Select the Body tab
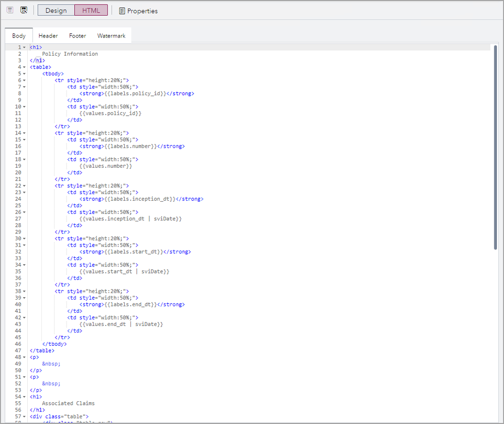The width and height of the screenshot is (504, 424). pos(19,36)
